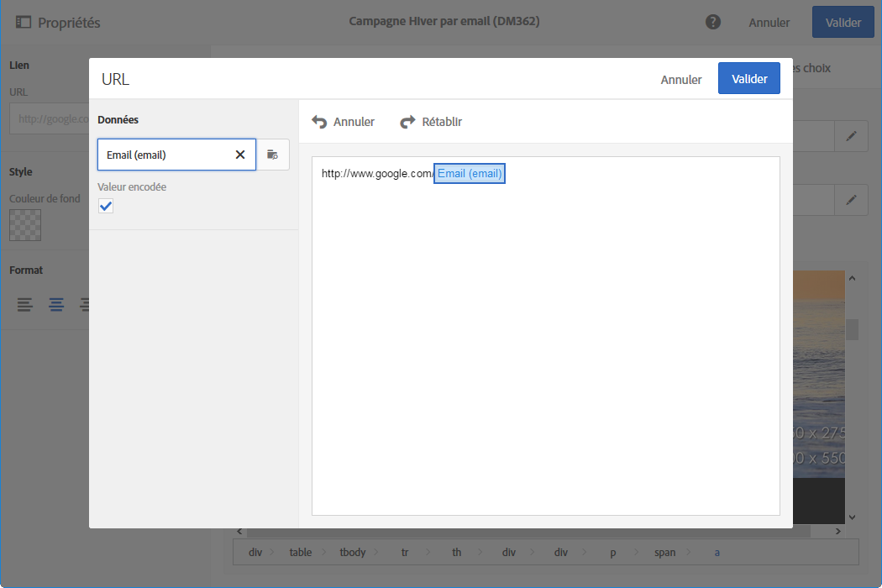This screenshot has height=588, width=882.
Task: Select the Email (email) token in URL
Action: pos(470,174)
